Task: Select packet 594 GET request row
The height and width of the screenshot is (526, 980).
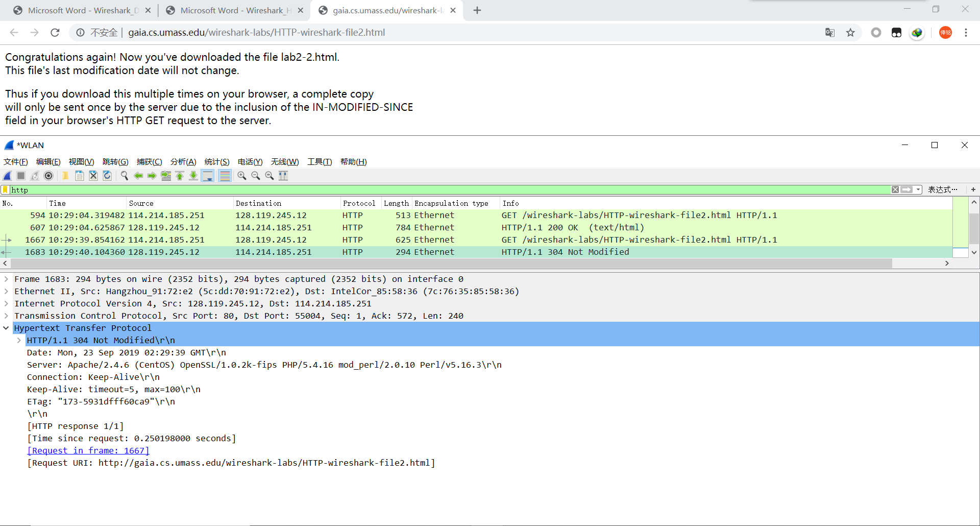Action: (x=476, y=216)
